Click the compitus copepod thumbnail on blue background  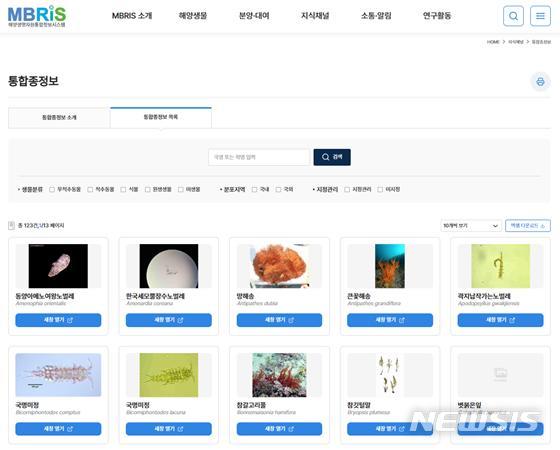click(x=58, y=375)
